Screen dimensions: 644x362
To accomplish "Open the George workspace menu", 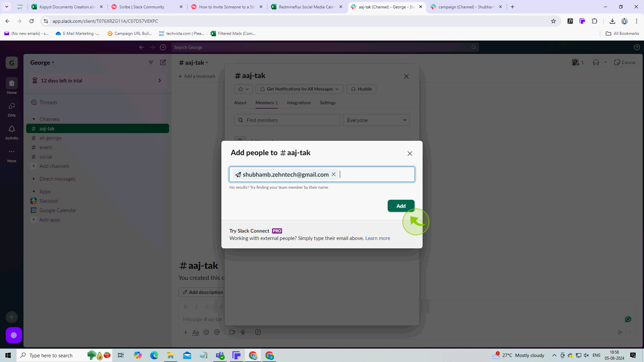I will click(x=42, y=63).
